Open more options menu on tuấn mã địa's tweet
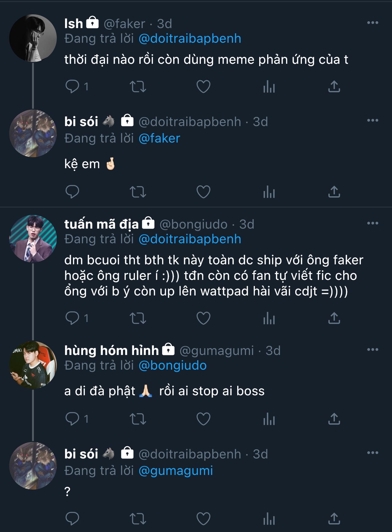This screenshot has width=392, height=532. (372, 223)
